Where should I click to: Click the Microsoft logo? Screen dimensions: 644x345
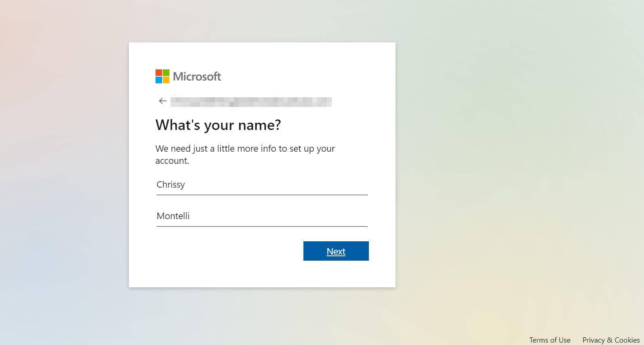188,76
